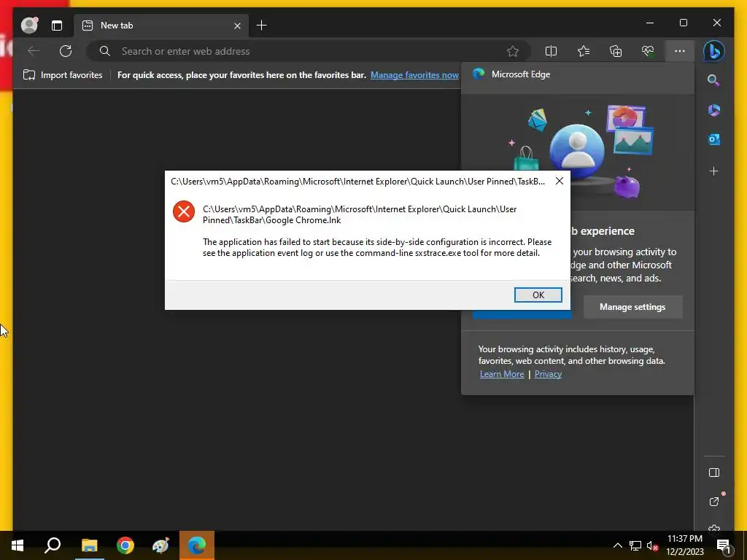This screenshot has width=747, height=560.
Task: Open the Edge profile avatar
Action: (x=29, y=26)
